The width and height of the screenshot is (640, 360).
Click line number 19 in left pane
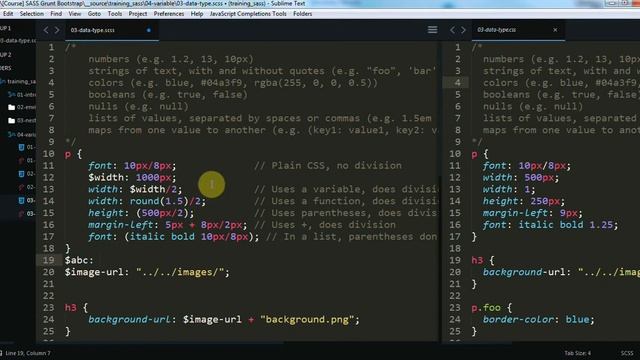pos(49,260)
